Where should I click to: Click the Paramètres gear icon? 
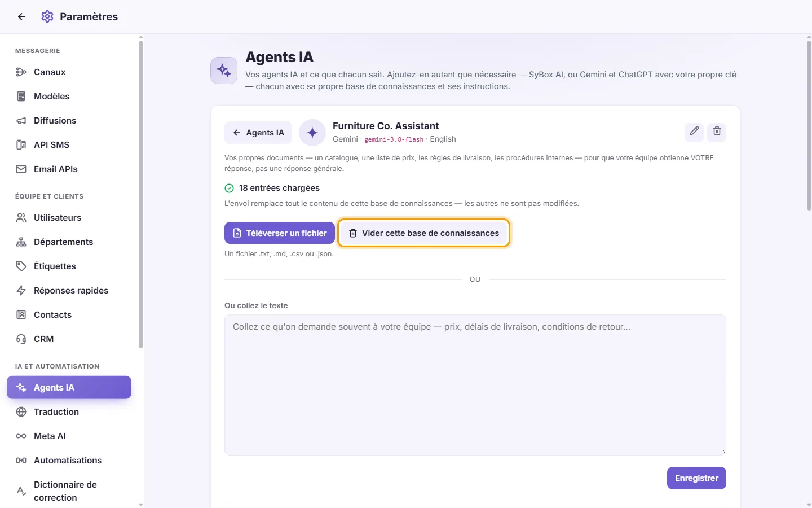47,17
